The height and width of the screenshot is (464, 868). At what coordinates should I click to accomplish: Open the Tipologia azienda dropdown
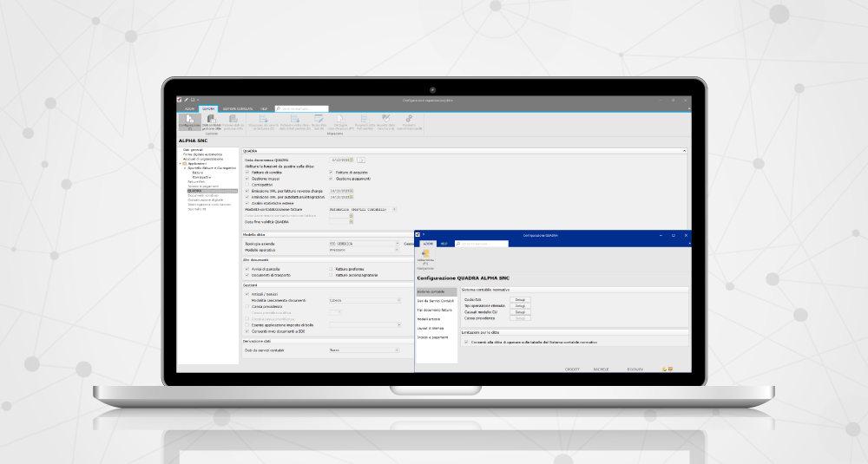click(x=396, y=244)
